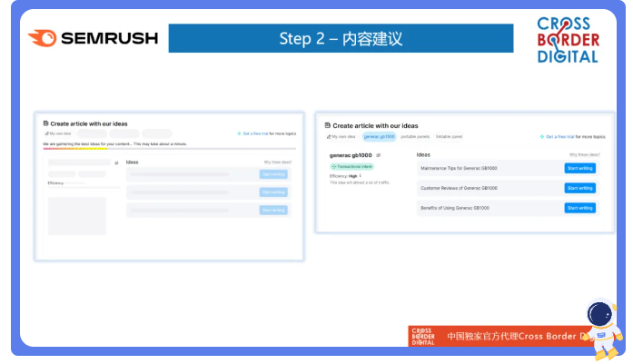633x364 pixels.
Task: Click the small Cross Border Digital logo in the orange banner
Action: 423,337
